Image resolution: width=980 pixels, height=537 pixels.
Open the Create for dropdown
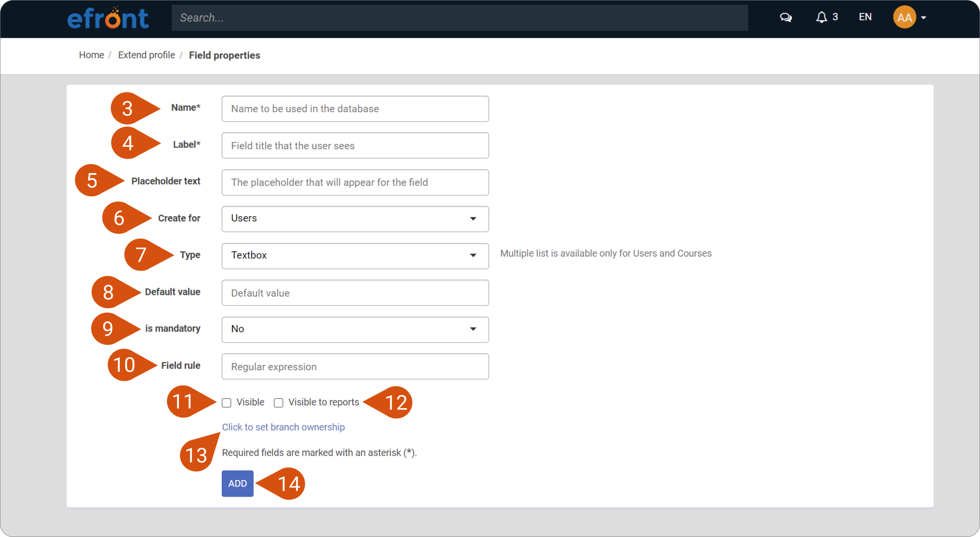pos(355,219)
